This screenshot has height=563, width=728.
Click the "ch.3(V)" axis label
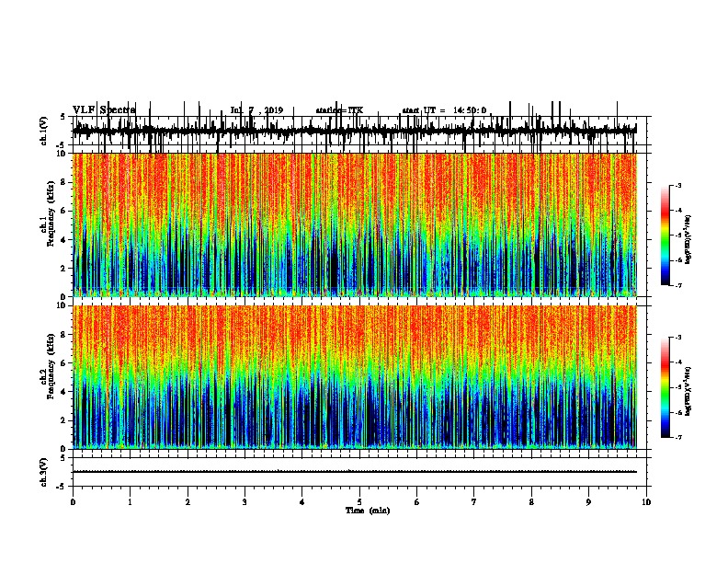tap(44, 472)
